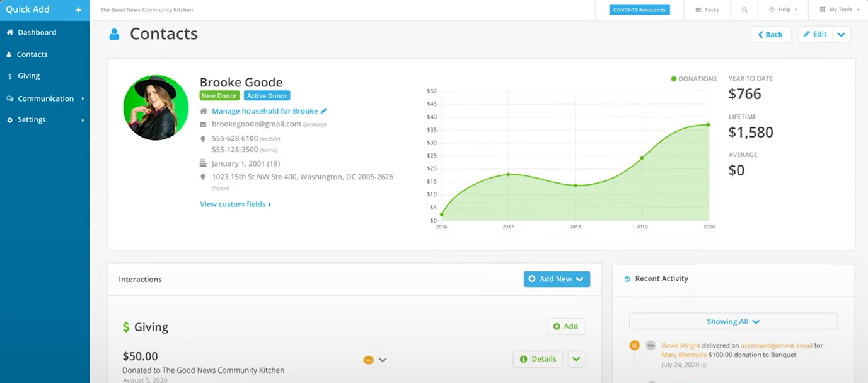Click the envelope icon beside email
Image resolution: width=868 pixels, height=383 pixels.
[203, 124]
